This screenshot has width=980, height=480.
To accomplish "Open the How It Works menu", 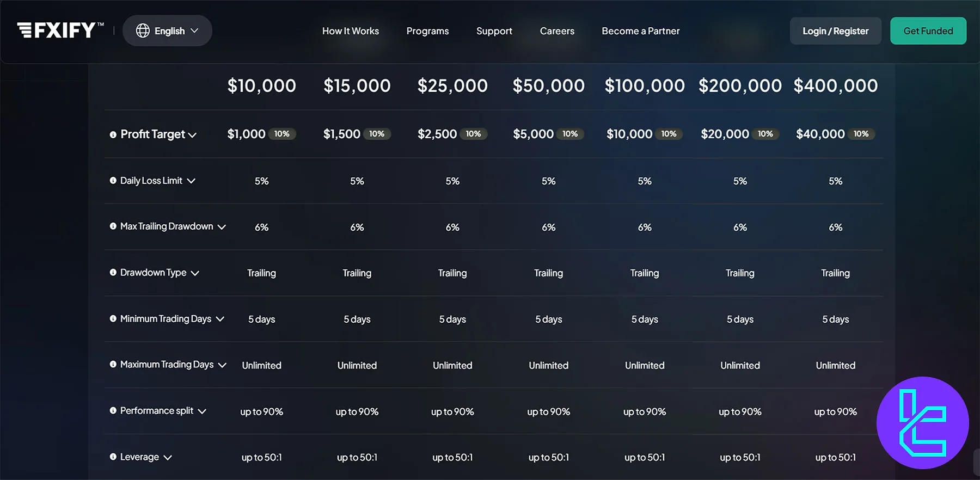I will coord(350,31).
